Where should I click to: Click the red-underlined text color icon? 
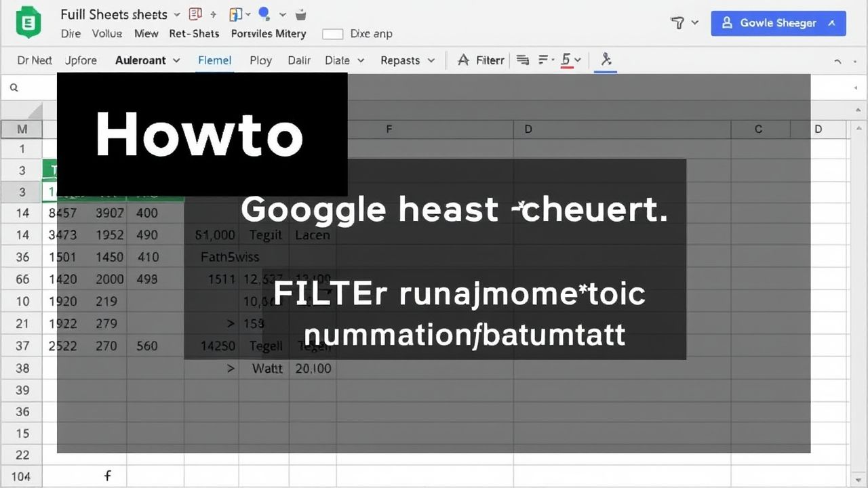pyautogui.click(x=566, y=60)
